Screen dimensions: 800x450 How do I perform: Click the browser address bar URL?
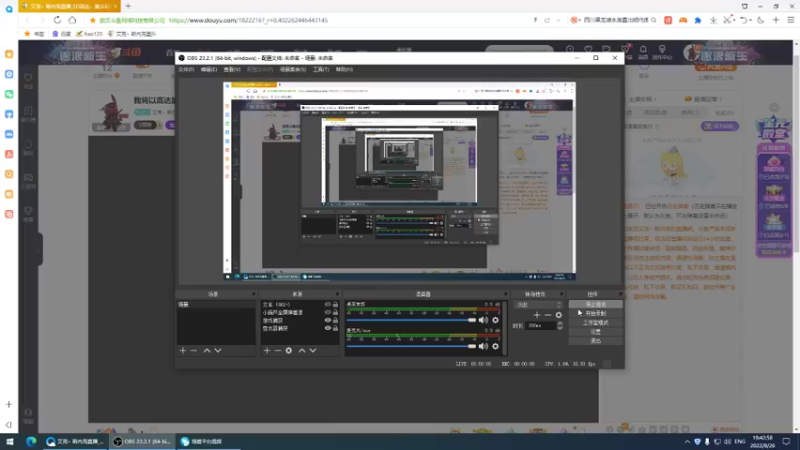[x=248, y=20]
